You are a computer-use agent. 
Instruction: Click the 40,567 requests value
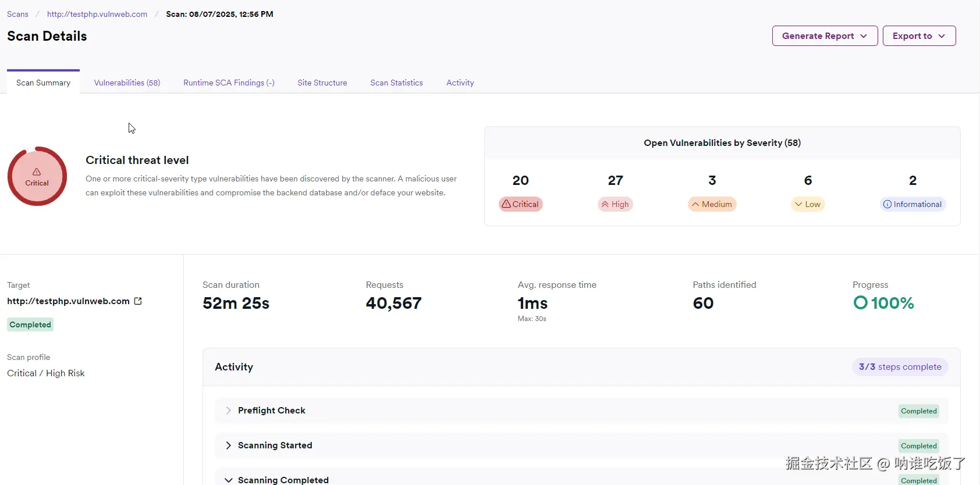coord(393,303)
